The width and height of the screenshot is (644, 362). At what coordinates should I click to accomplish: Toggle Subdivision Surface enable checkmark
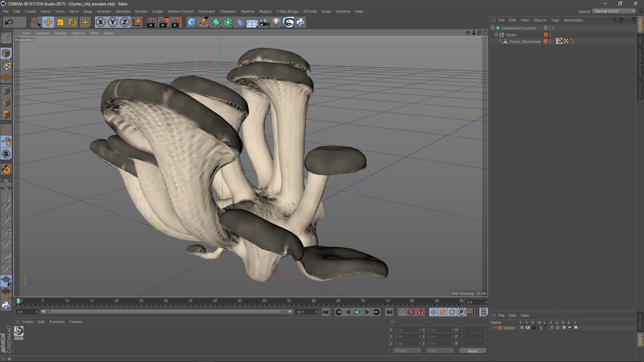pos(553,28)
